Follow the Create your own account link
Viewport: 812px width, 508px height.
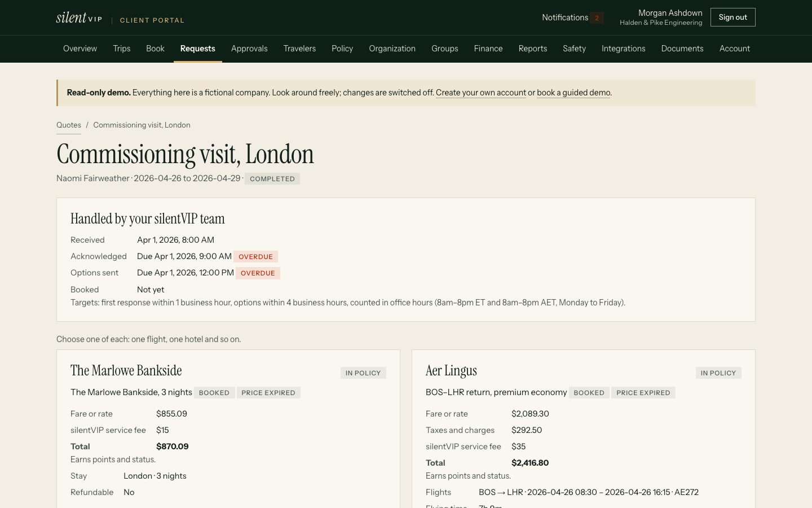point(481,93)
